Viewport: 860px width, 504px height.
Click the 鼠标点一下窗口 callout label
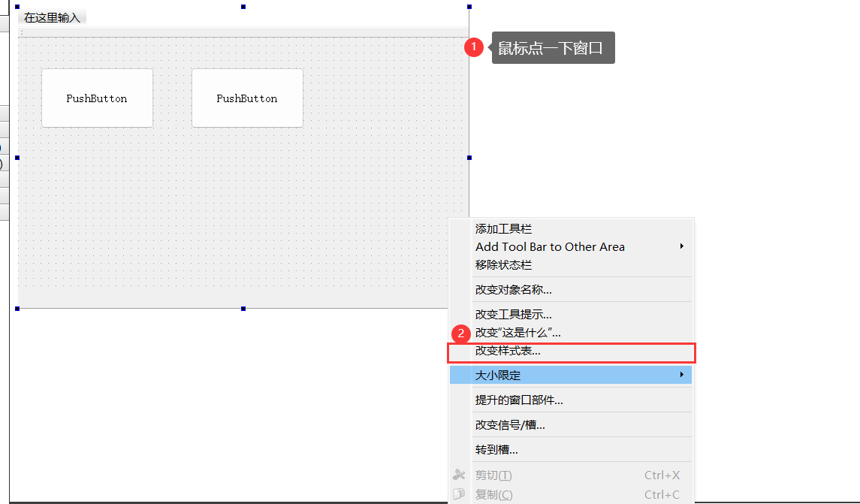(553, 47)
